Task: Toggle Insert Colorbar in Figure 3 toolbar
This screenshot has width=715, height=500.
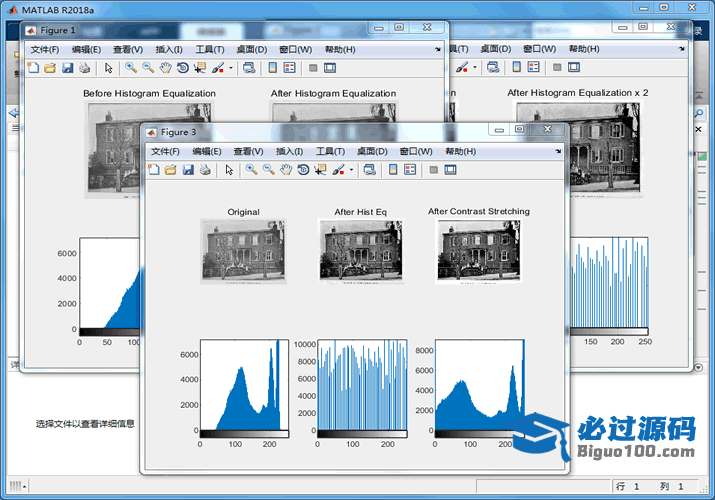Action: tap(393, 170)
